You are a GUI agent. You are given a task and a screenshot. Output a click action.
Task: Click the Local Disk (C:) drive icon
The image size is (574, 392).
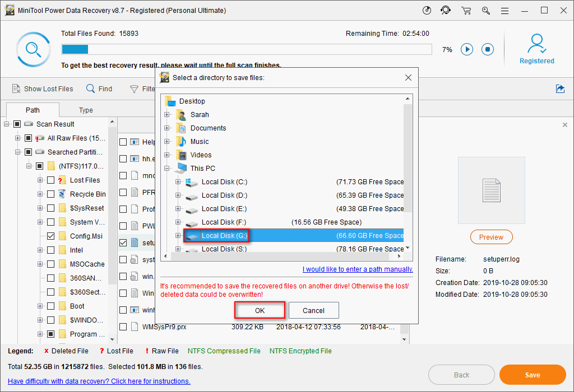[192, 182]
